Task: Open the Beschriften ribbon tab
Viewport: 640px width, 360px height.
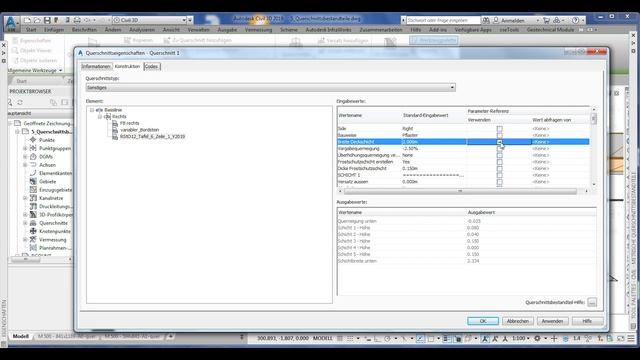Action: tap(84, 30)
